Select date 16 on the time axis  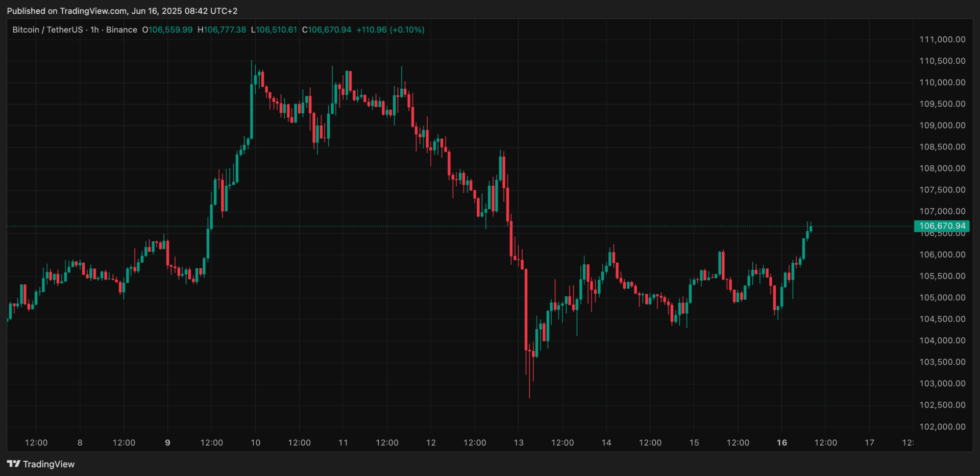[781, 442]
